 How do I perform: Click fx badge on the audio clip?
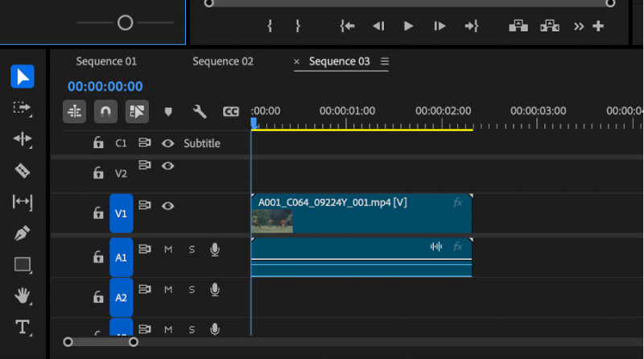(458, 246)
